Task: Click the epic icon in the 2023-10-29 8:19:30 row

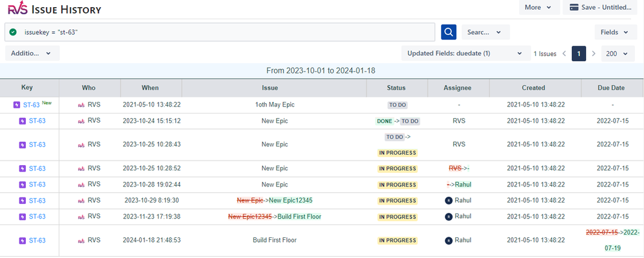Action: 23,201
